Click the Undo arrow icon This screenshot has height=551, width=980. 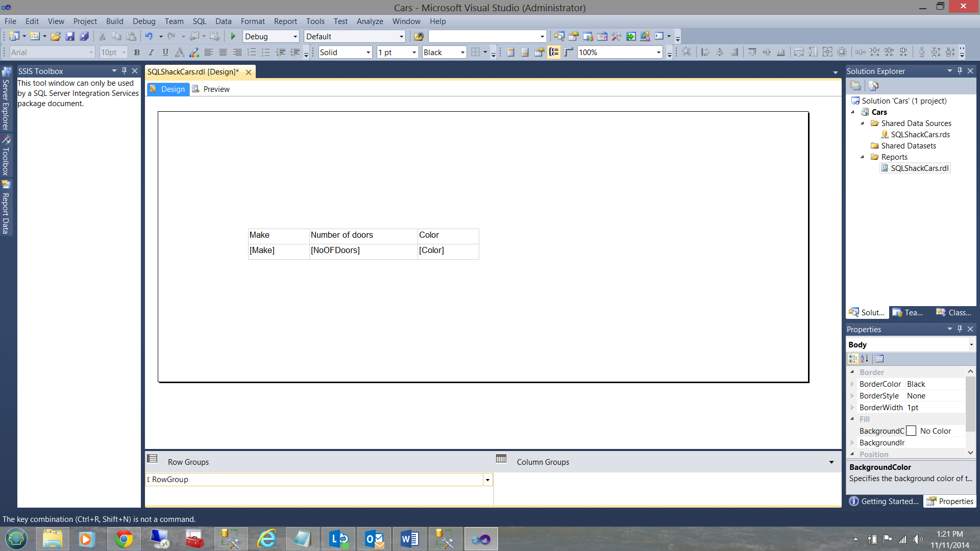tap(149, 36)
